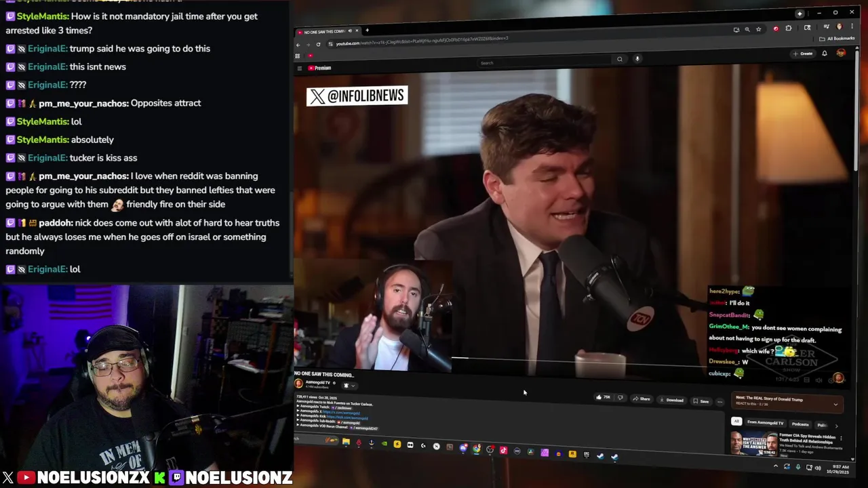Select the 'All' filter chip
868x488 pixels.
point(736,421)
